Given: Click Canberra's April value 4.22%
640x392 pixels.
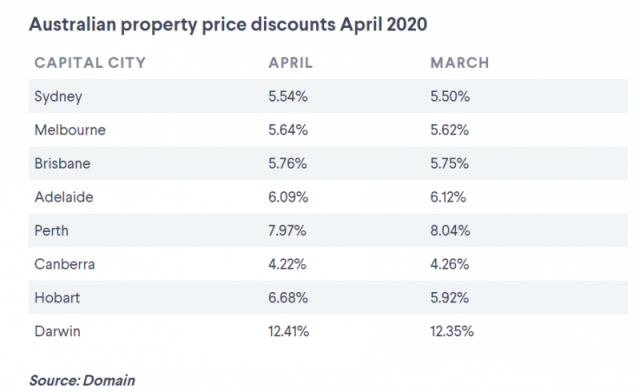Looking at the screenshot, I should [287, 264].
